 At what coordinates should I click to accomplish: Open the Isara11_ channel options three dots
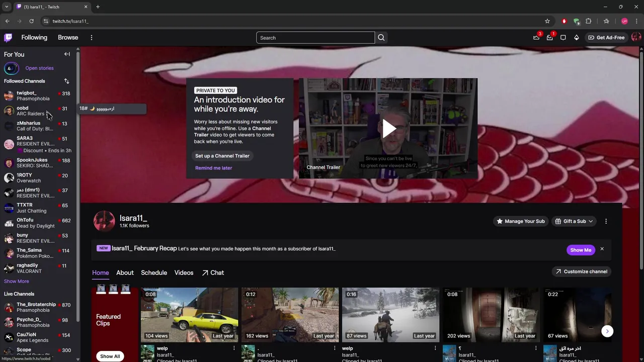pos(606,221)
